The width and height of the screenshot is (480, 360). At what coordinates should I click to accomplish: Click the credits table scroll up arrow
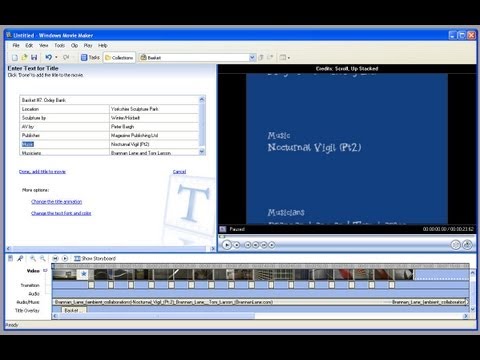click(x=202, y=99)
